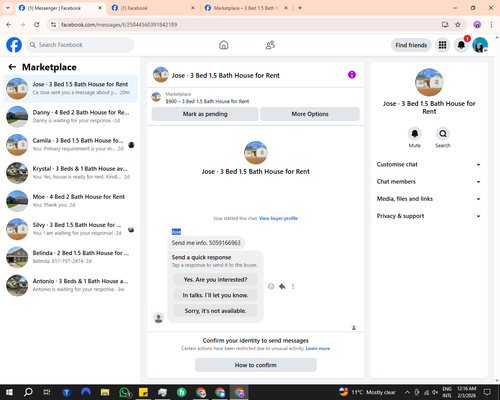500x400 pixels.
Task: Open the Friends icon in top navigation
Action: [270, 45]
